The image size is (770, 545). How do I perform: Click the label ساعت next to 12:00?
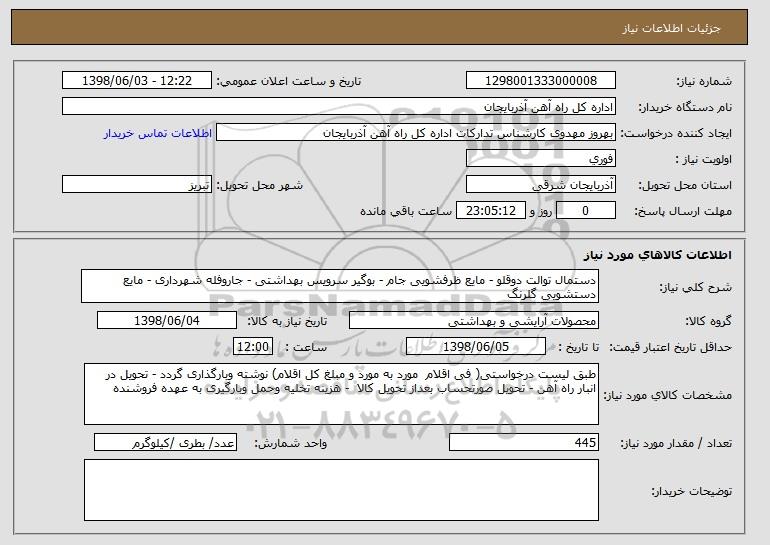click(306, 347)
